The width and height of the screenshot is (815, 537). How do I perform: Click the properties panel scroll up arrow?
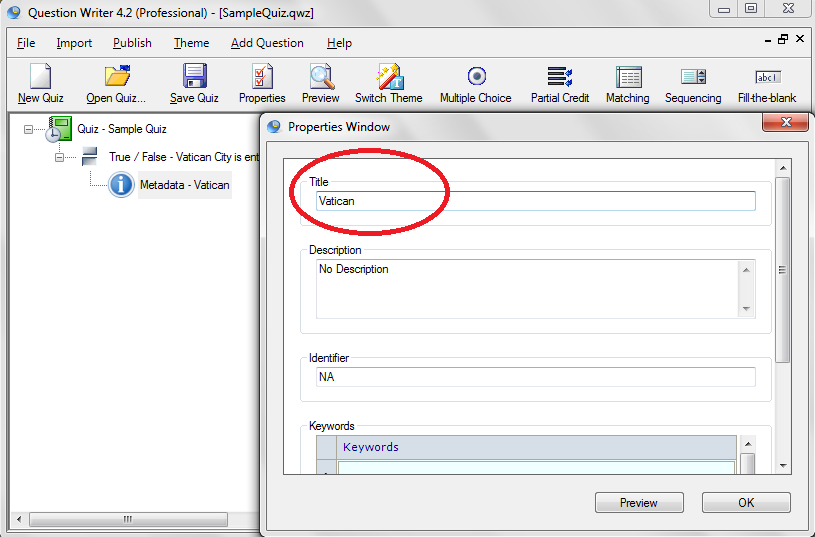[x=783, y=168]
